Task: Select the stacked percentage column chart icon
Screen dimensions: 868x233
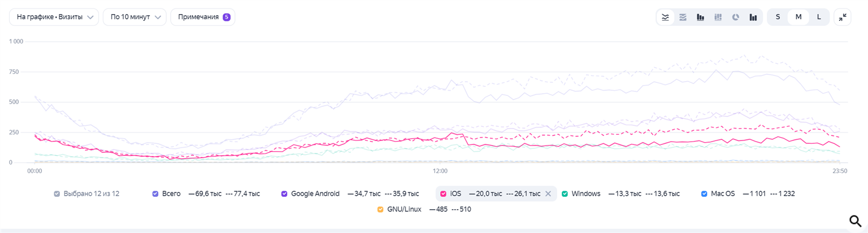Action: [718, 17]
